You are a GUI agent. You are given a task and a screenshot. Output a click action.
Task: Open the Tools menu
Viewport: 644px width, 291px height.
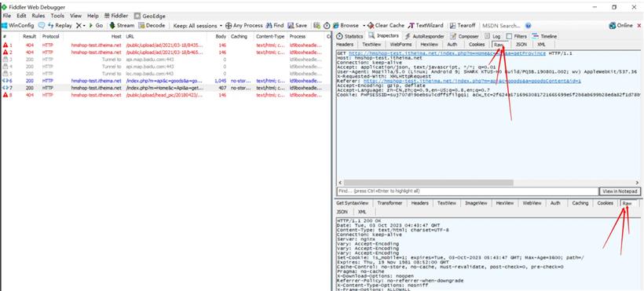57,16
